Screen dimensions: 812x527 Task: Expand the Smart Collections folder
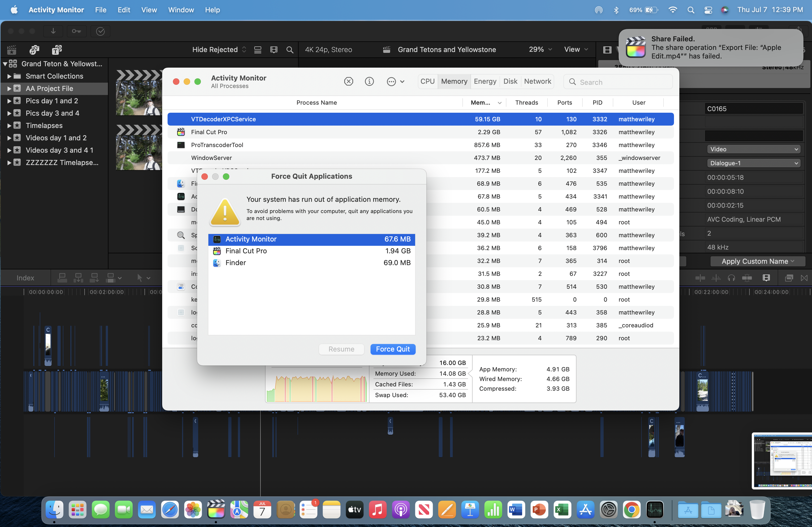(x=9, y=76)
